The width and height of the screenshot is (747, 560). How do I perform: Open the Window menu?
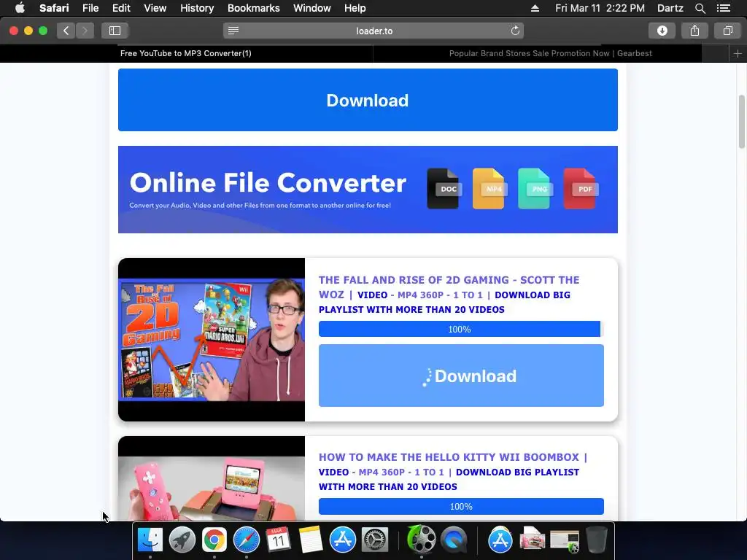(311, 8)
